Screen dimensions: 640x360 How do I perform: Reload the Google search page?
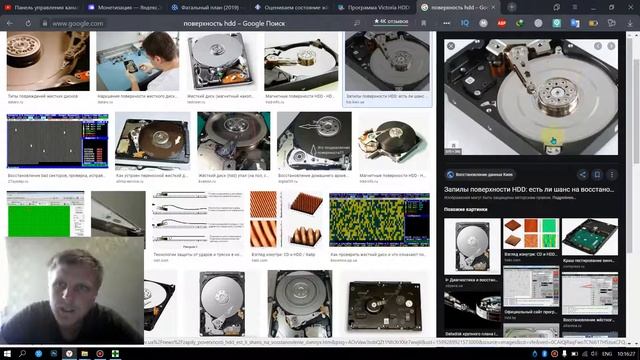[28, 23]
